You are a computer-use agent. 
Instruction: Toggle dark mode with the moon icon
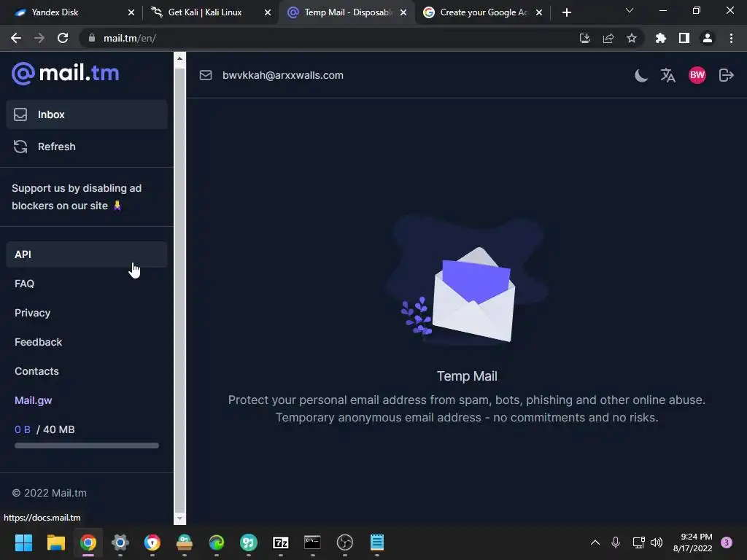click(641, 75)
